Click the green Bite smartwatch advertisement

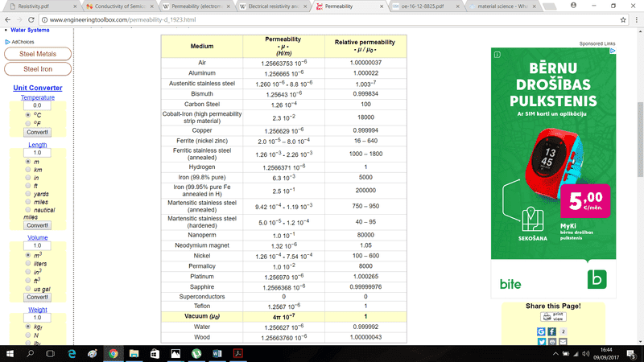click(553, 173)
